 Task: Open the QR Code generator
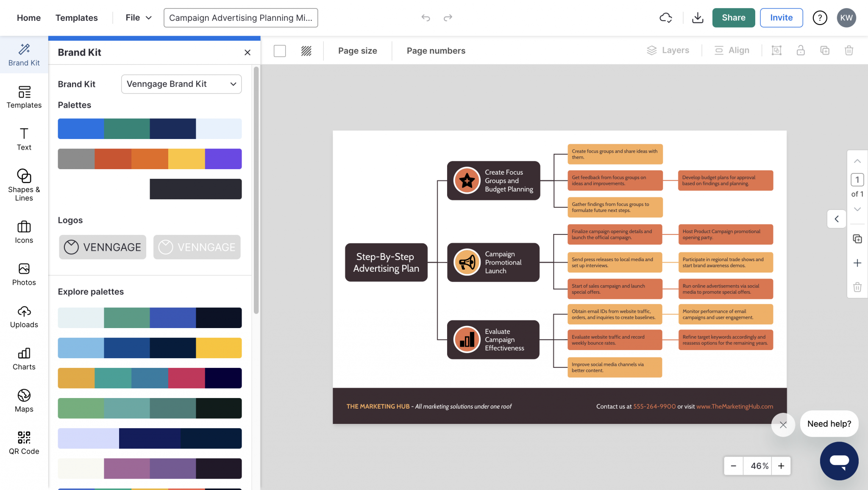pos(24,442)
